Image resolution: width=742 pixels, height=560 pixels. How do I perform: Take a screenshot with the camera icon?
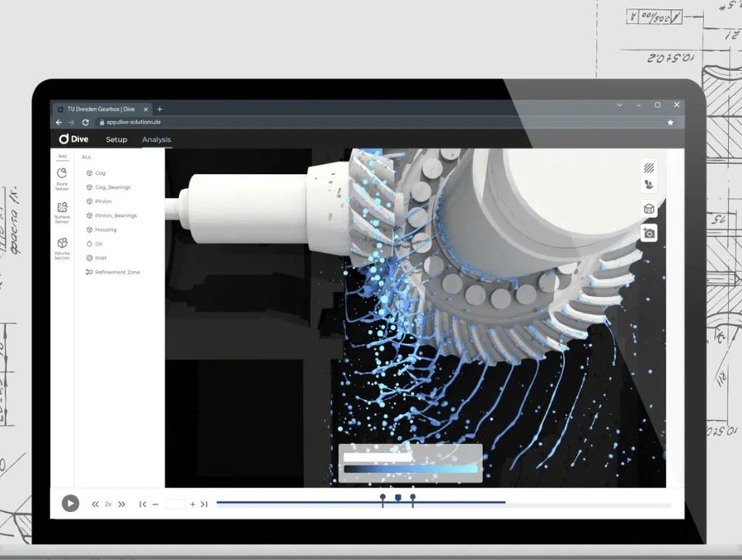[650, 233]
